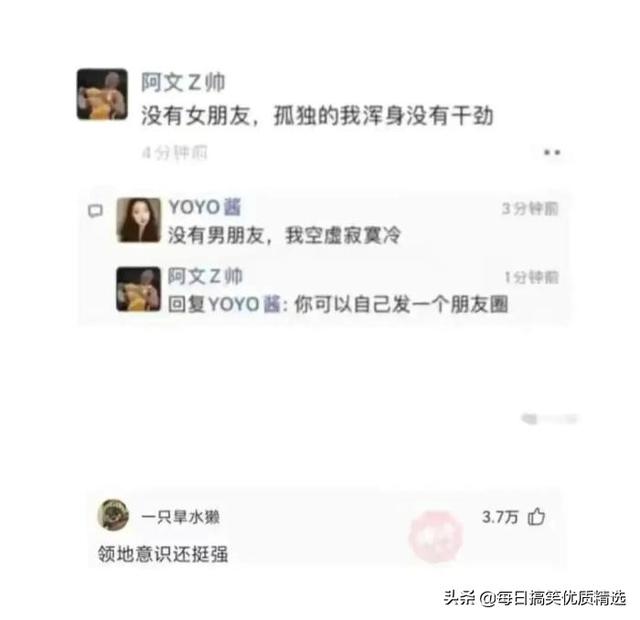Viewport: 640px width, 620px height.
Task: Click the small comment bubble icon
Action: pyautogui.click(x=96, y=211)
